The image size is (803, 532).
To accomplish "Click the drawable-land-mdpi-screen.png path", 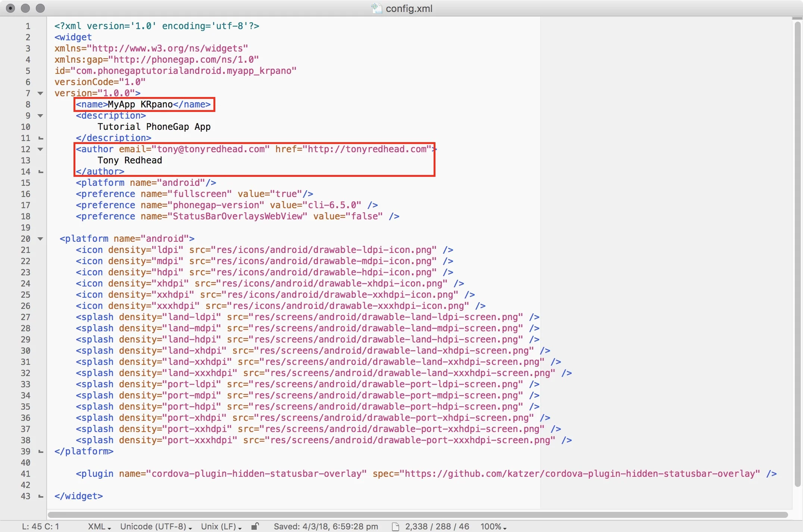I will (x=386, y=328).
